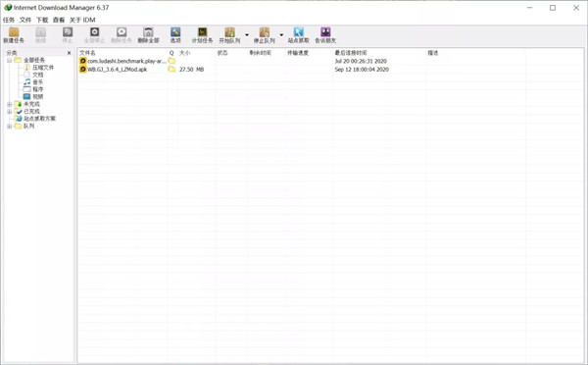Screen dimensions: 588x365
Task: Open the dropdown arrow beside 开始队列
Action: tap(247, 35)
